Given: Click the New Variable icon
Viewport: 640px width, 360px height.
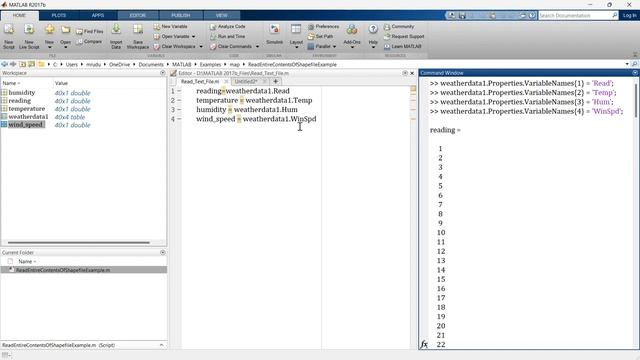Looking at the screenshot, I should [157, 27].
